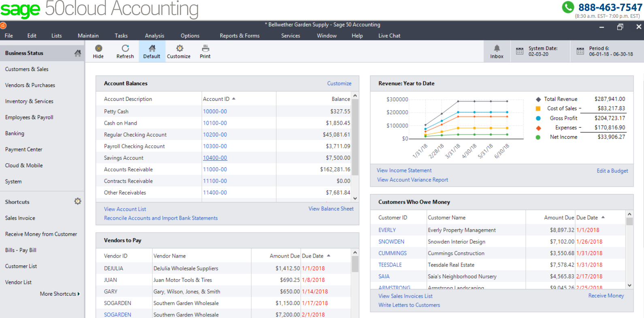Select the Default home icon
The height and width of the screenshot is (318, 644).
click(x=152, y=49)
